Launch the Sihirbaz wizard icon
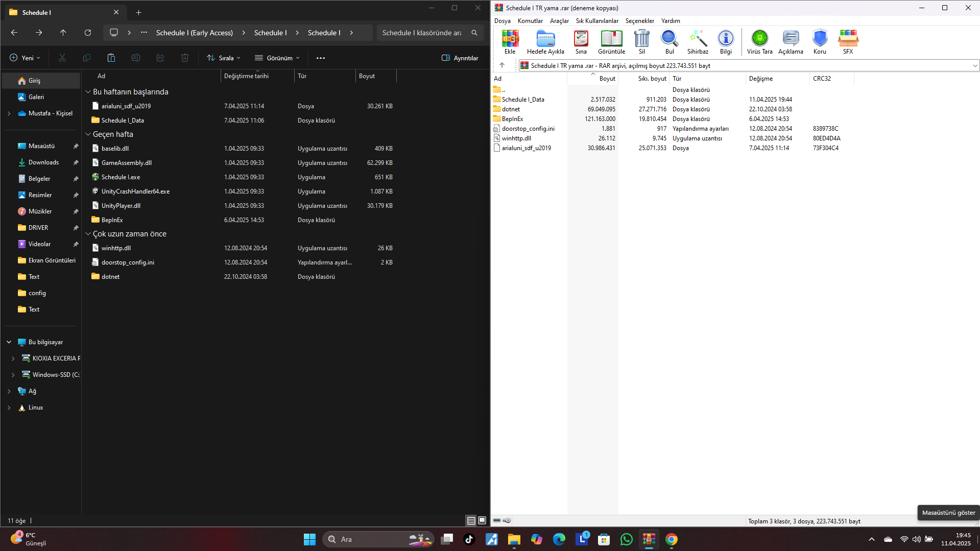The height and width of the screenshot is (551, 980). pyautogui.click(x=698, y=42)
